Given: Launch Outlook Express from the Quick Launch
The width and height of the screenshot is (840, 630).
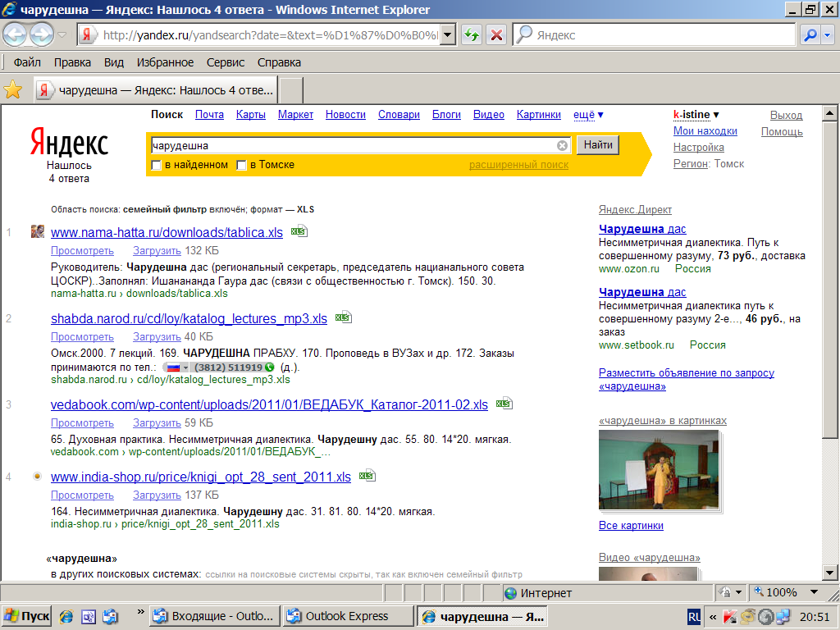Looking at the screenshot, I should pos(111,617).
